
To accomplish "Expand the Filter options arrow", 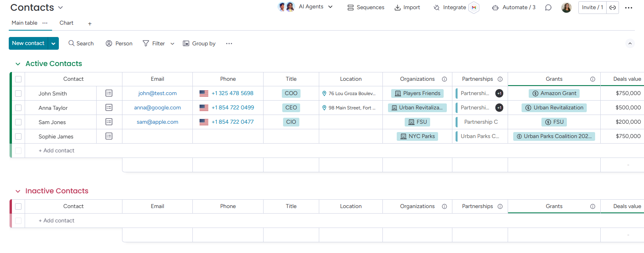I will (172, 44).
